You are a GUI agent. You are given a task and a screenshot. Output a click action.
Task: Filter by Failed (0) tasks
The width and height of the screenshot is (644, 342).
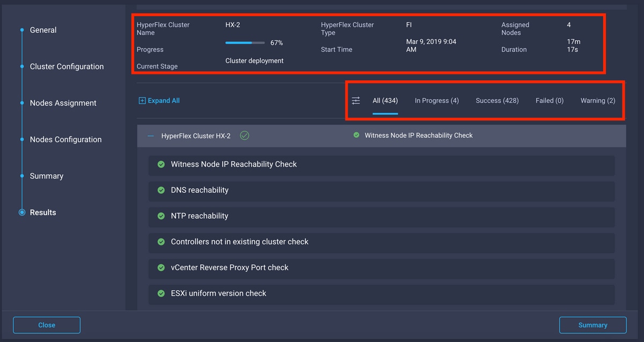pyautogui.click(x=549, y=101)
